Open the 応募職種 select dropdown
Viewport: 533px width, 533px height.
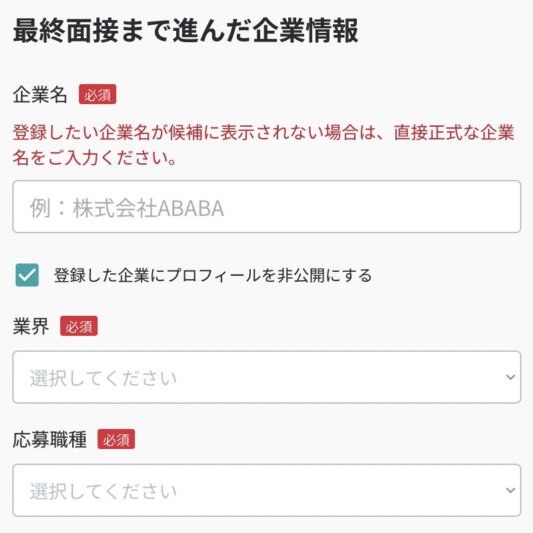pyautogui.click(x=266, y=490)
